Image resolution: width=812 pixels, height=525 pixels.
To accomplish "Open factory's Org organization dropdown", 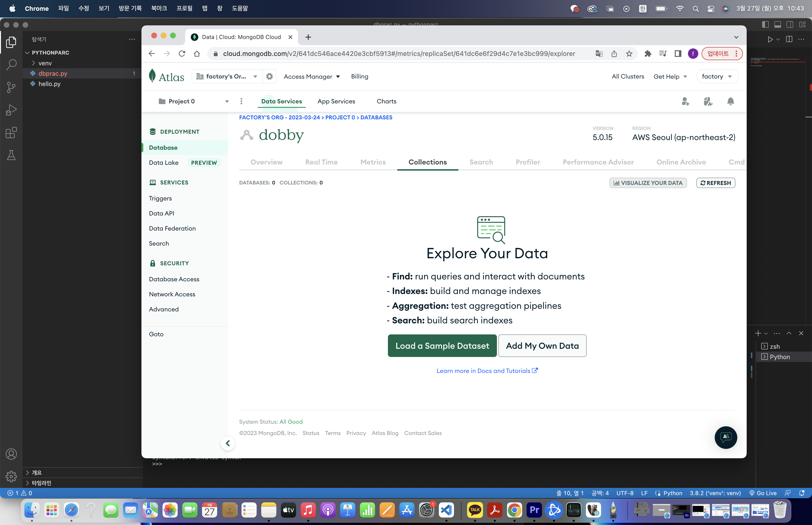I will 227,76.
